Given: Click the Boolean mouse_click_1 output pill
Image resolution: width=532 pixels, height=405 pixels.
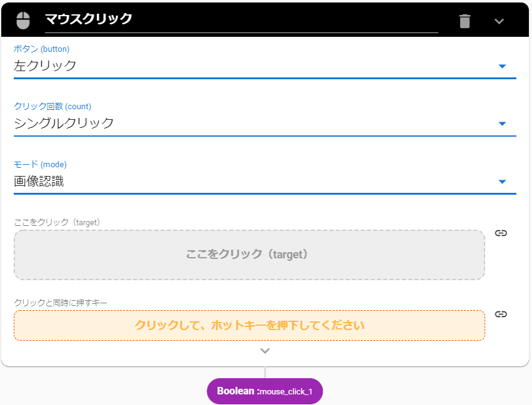Looking at the screenshot, I should coord(265,391).
